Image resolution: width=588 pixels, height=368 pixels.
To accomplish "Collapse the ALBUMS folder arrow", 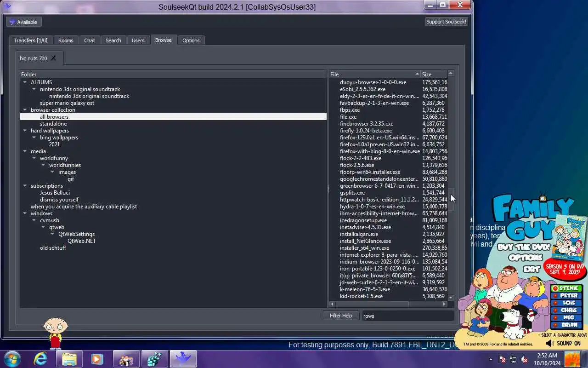I will 25,82.
